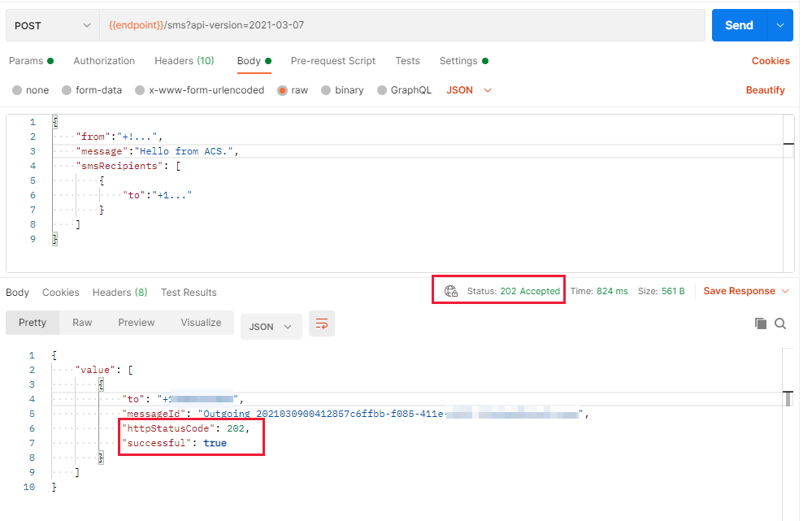Expand the Save Response dropdown
812x521 pixels.
pyautogui.click(x=785, y=291)
